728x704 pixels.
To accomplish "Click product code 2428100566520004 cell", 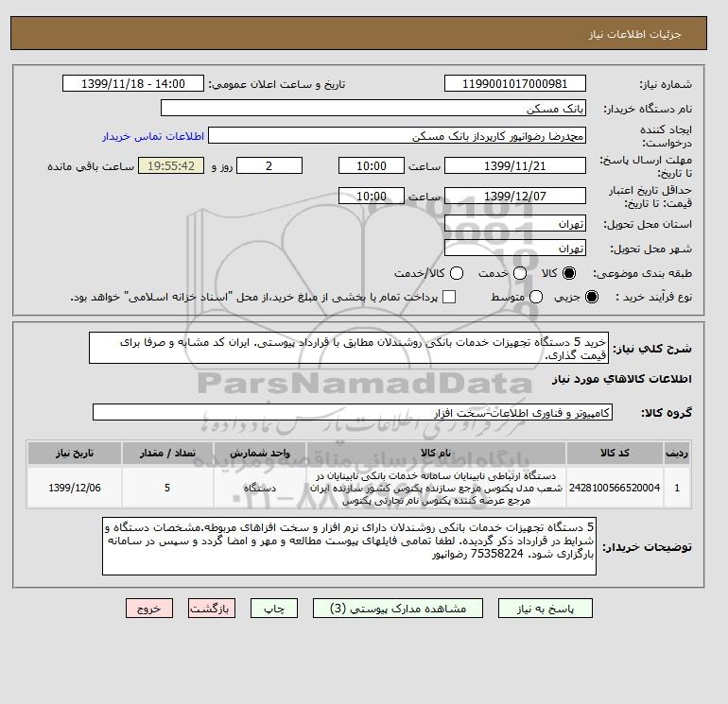I will coord(615,488).
